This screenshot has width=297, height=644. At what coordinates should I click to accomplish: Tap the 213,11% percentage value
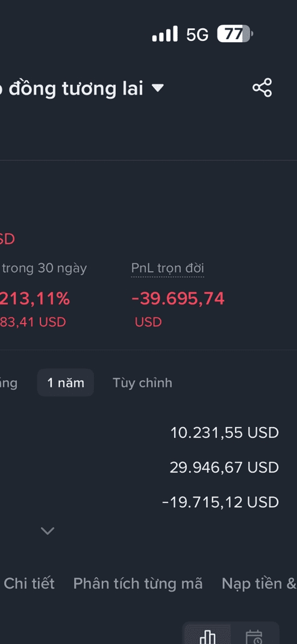tap(35, 299)
